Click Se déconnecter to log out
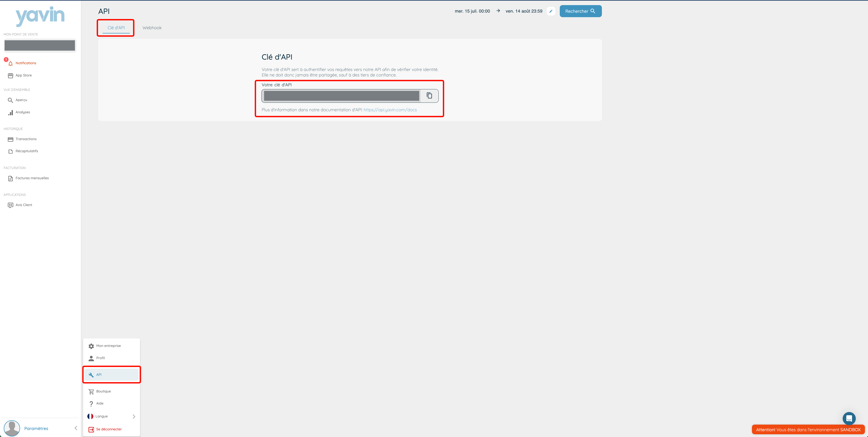 pyautogui.click(x=111, y=429)
